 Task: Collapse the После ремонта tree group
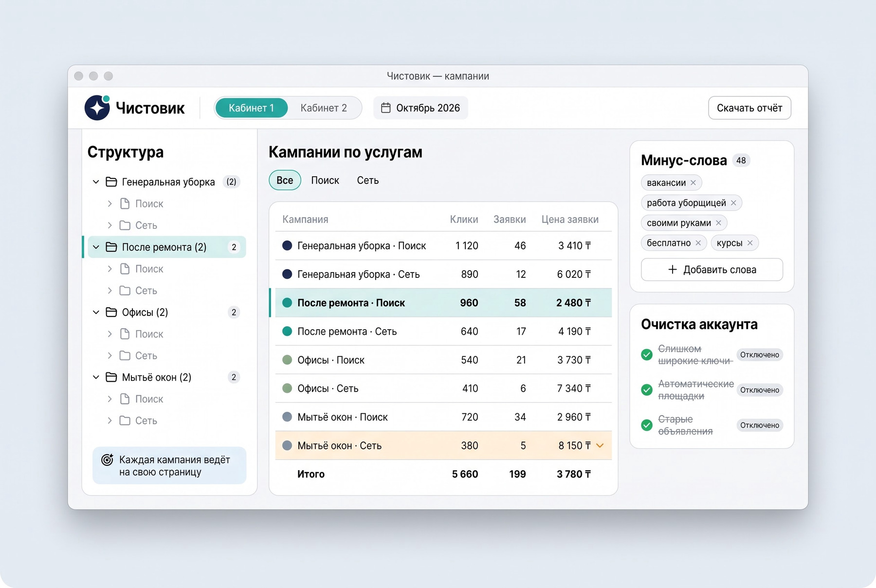pos(96,247)
